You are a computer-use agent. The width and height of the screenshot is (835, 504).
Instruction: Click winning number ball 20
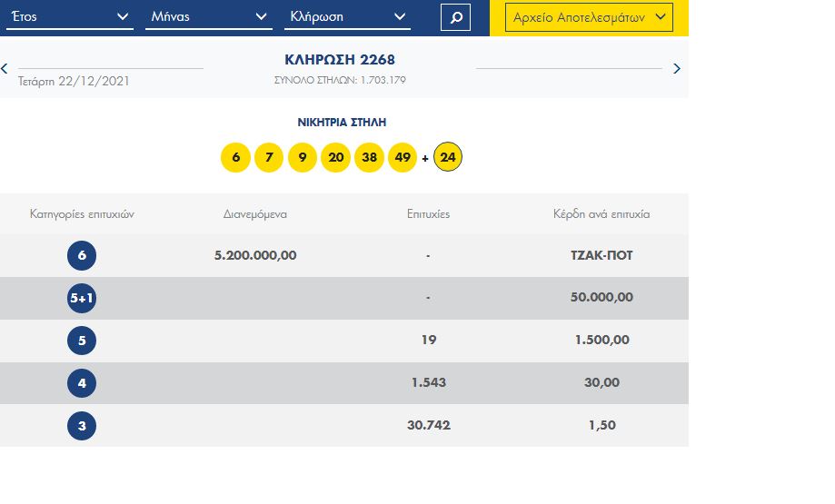[x=335, y=158]
